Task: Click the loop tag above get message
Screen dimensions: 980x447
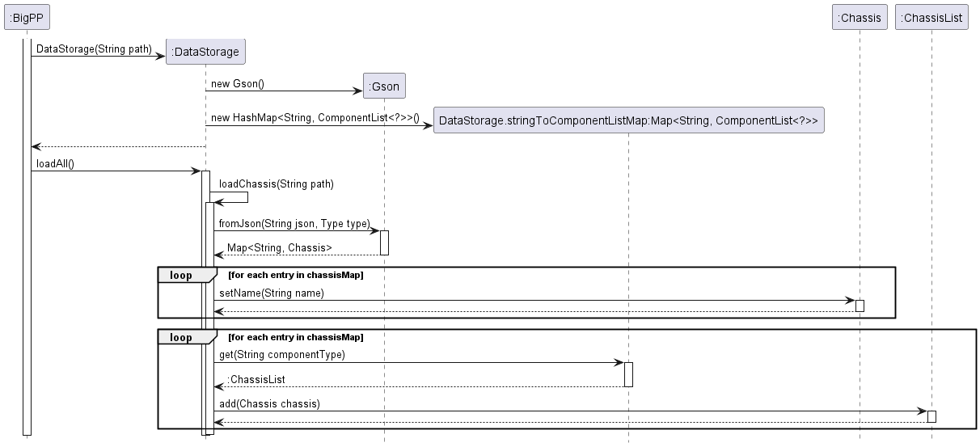Action: [x=182, y=337]
